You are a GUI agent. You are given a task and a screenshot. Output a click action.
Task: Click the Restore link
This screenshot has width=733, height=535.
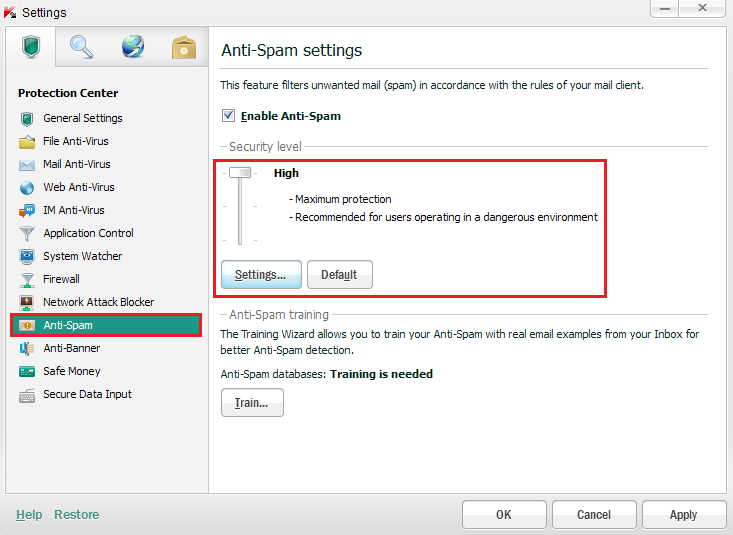tap(77, 515)
